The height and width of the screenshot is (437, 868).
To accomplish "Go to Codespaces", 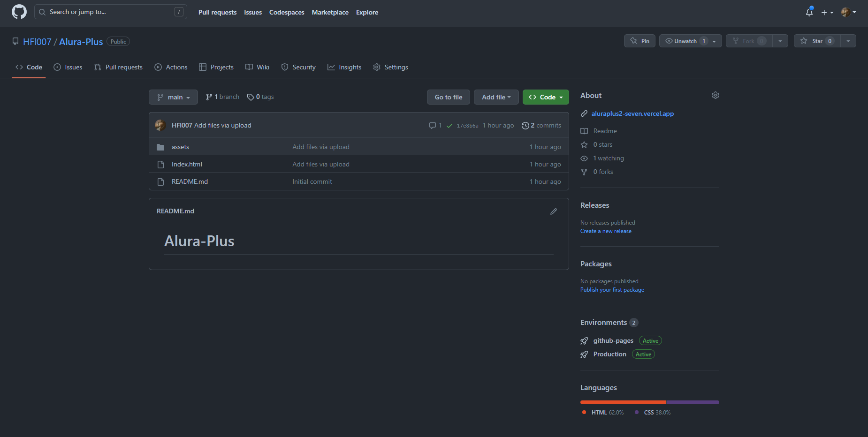I will pyautogui.click(x=287, y=12).
